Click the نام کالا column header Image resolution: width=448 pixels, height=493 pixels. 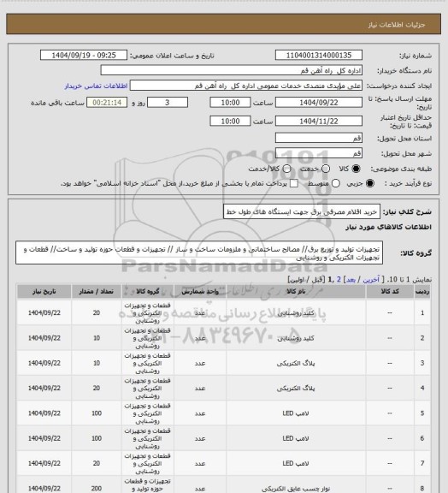(x=296, y=292)
